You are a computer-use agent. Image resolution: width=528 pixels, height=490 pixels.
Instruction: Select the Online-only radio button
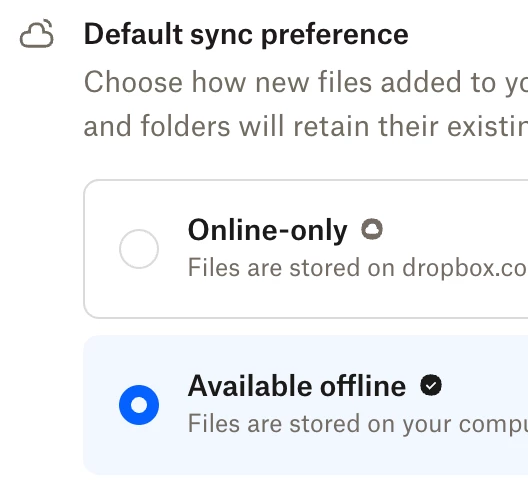[x=139, y=249]
